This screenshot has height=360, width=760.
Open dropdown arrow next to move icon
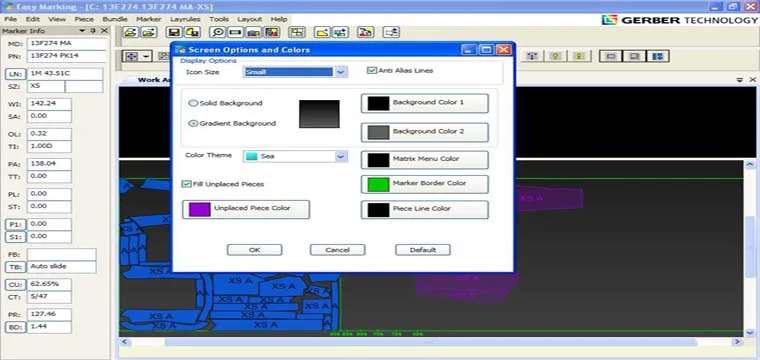[x=146, y=56]
